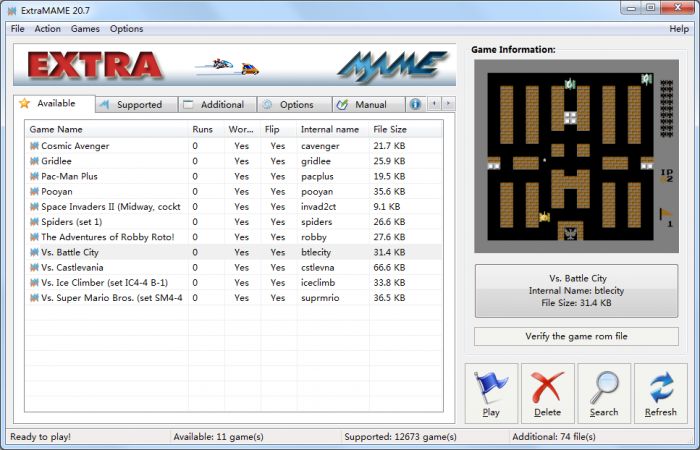Click the game icon beside Pooyan
The image size is (700, 450).
34,192
